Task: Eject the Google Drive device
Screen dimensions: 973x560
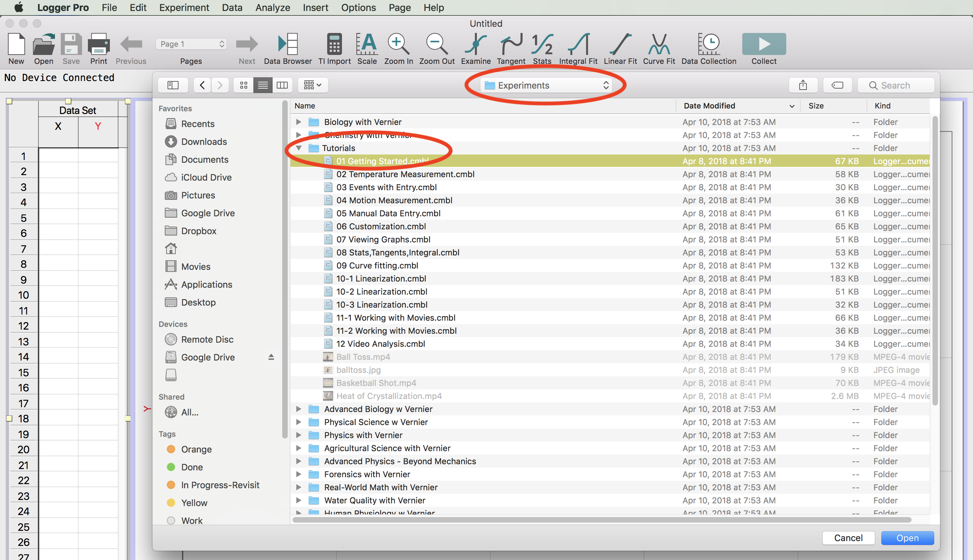Action: coord(271,357)
